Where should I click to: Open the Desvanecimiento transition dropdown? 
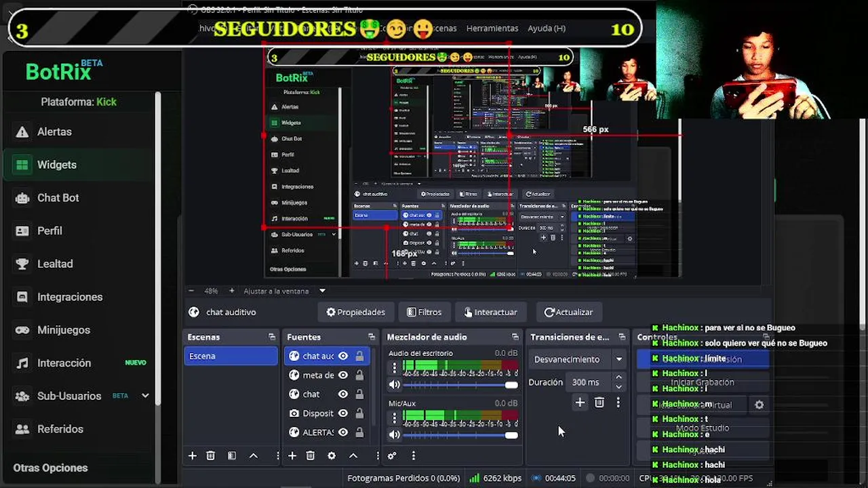tap(578, 359)
